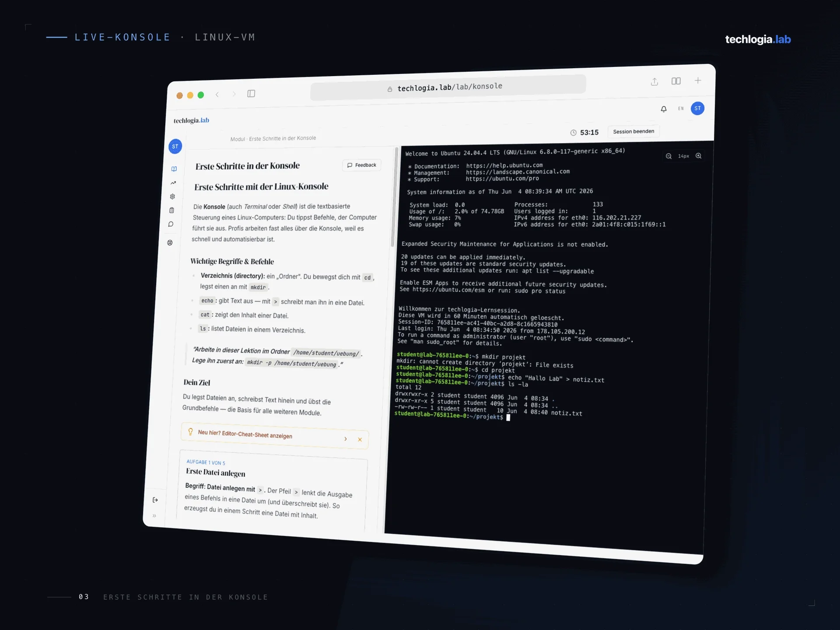Dismiss the cheat sheet hint with X

[x=360, y=440]
